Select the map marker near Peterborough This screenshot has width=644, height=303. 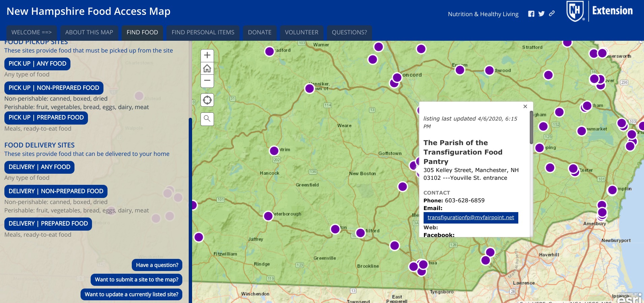pyautogui.click(x=268, y=216)
